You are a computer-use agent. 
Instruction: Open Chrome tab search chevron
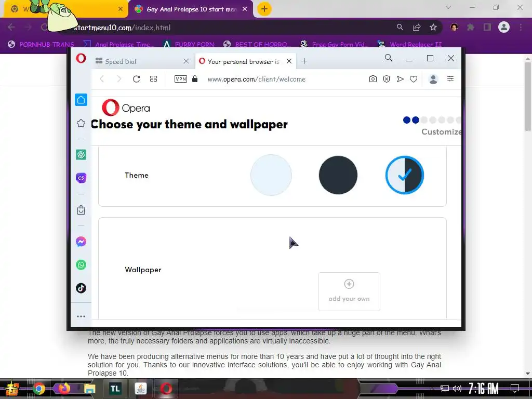(x=448, y=7)
